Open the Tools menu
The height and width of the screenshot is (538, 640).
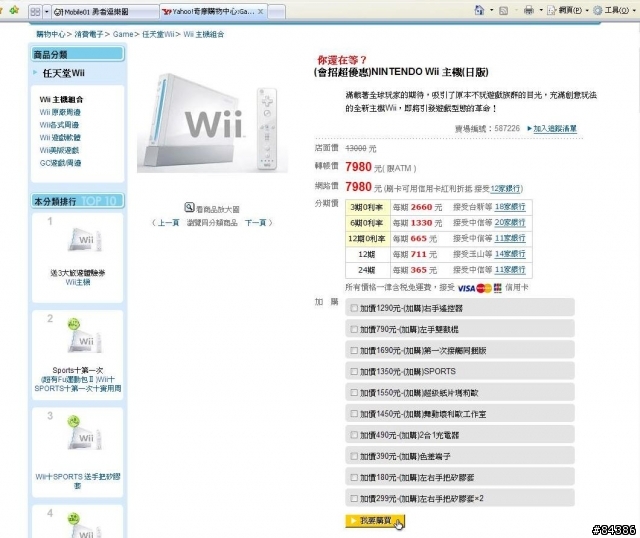click(x=616, y=10)
